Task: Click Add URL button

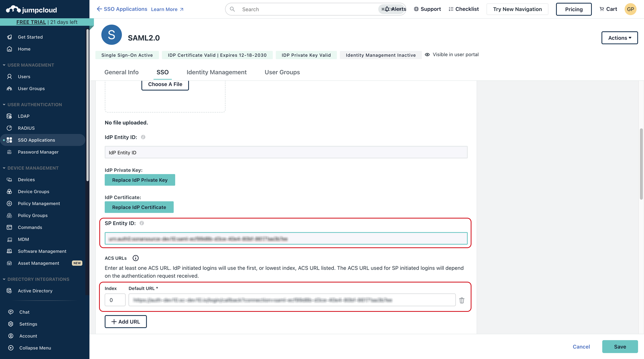Action: point(126,322)
